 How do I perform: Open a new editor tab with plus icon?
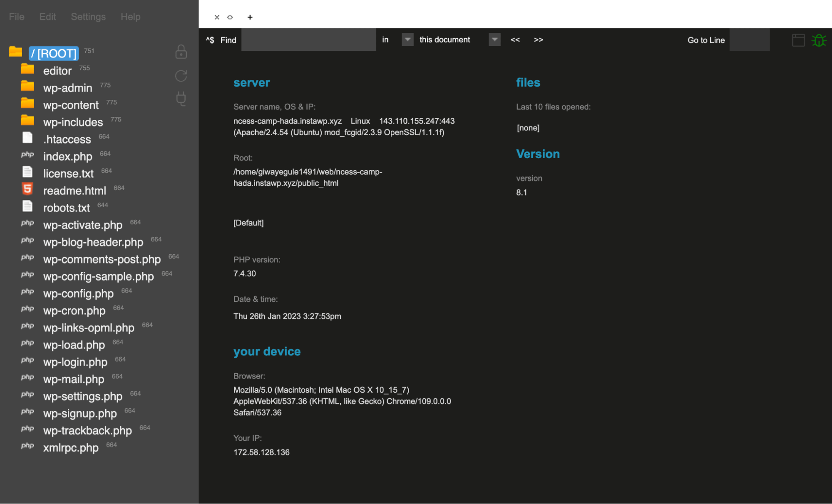250,17
